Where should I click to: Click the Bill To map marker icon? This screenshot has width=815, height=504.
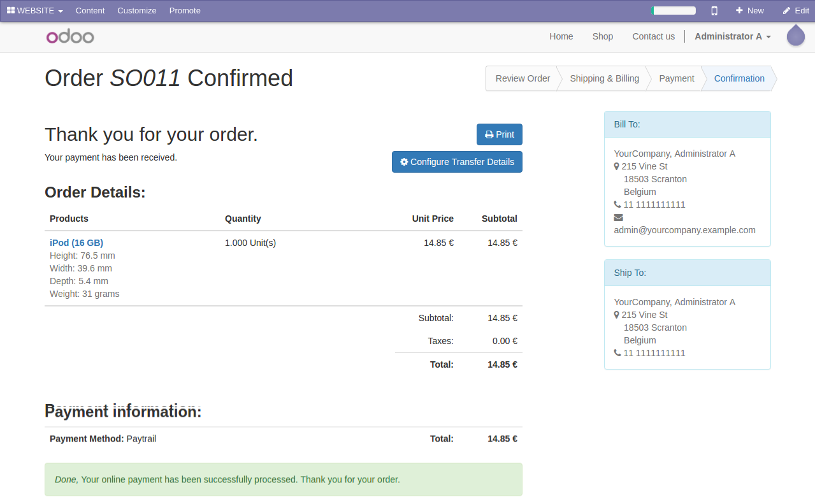617,166
